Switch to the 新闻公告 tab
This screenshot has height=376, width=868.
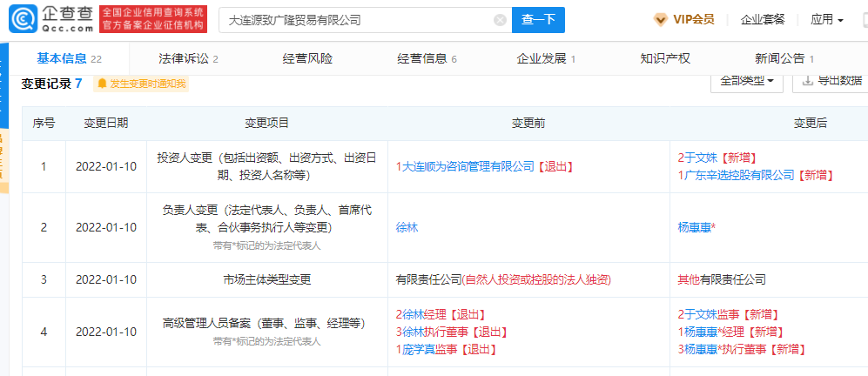click(x=784, y=58)
